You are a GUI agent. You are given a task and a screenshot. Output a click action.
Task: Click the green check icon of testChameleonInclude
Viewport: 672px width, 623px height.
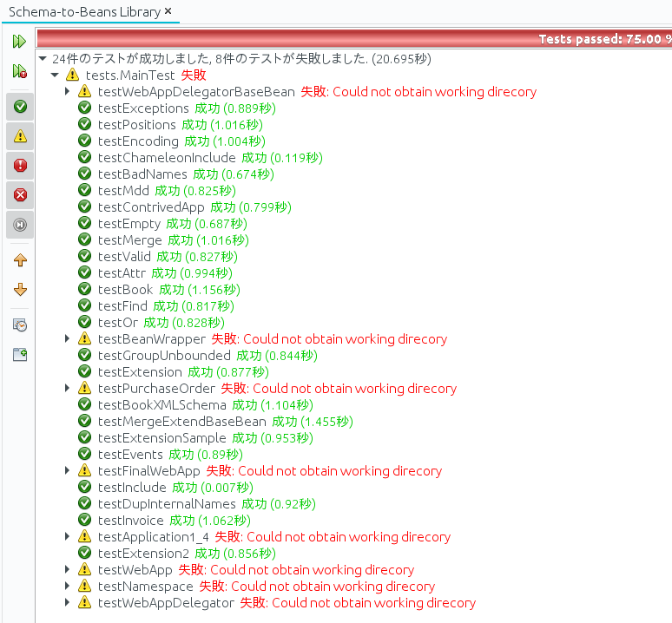(85, 157)
